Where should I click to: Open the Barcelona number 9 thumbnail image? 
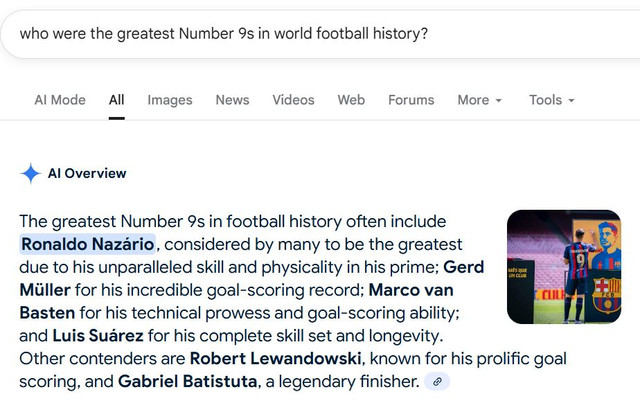(x=563, y=266)
